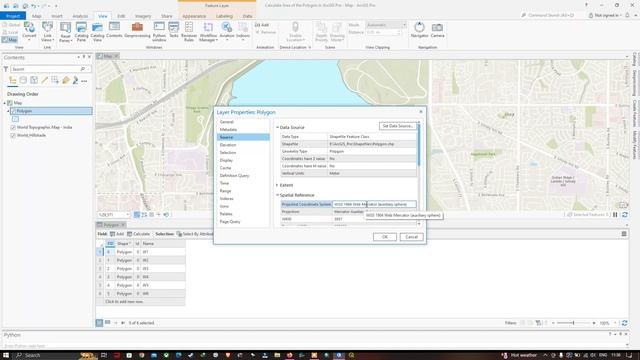Select List By Snapping in Contents

point(55,80)
